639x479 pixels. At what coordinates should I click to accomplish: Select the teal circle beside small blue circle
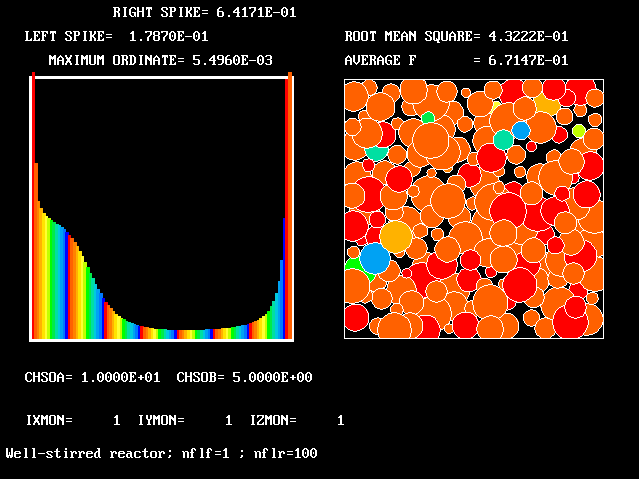coord(503,140)
